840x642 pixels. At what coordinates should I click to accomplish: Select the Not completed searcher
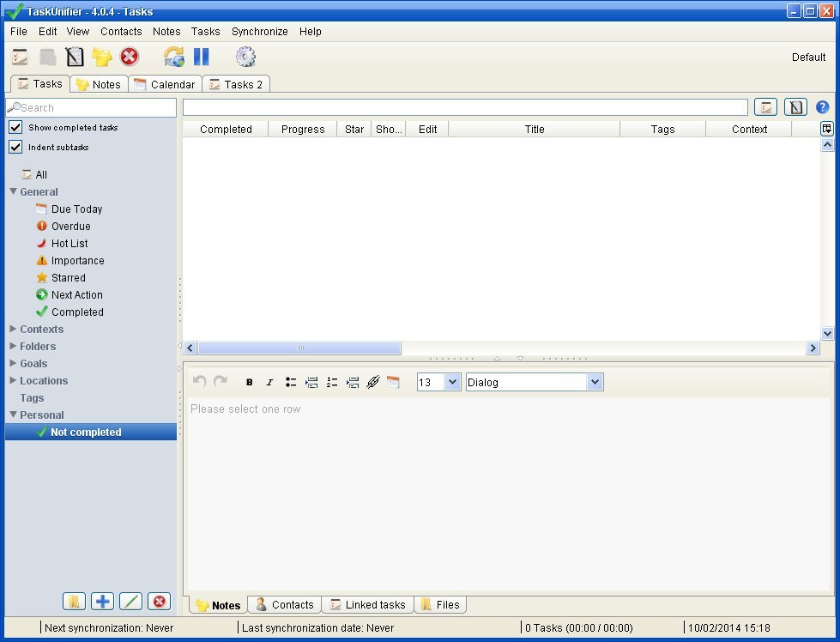[x=91, y=432]
